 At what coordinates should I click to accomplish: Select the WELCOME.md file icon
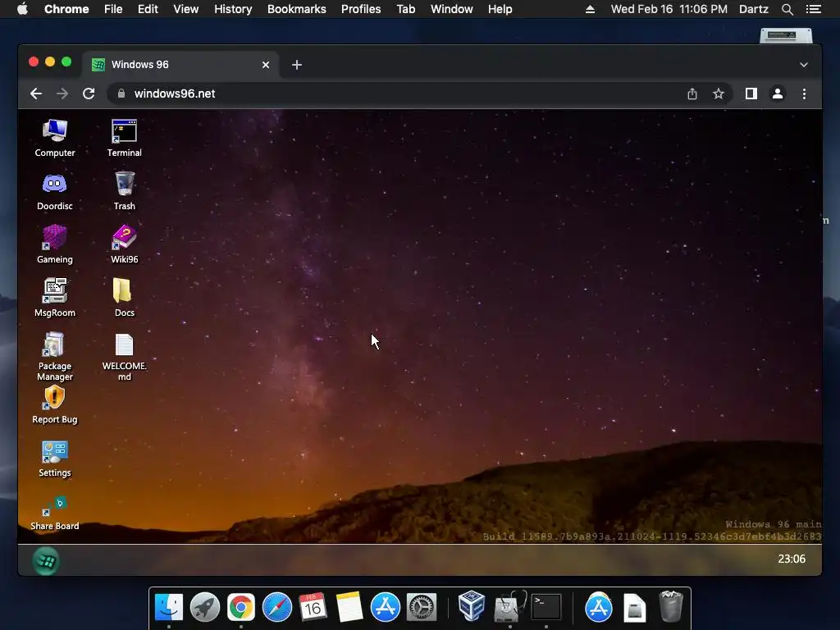(125, 357)
